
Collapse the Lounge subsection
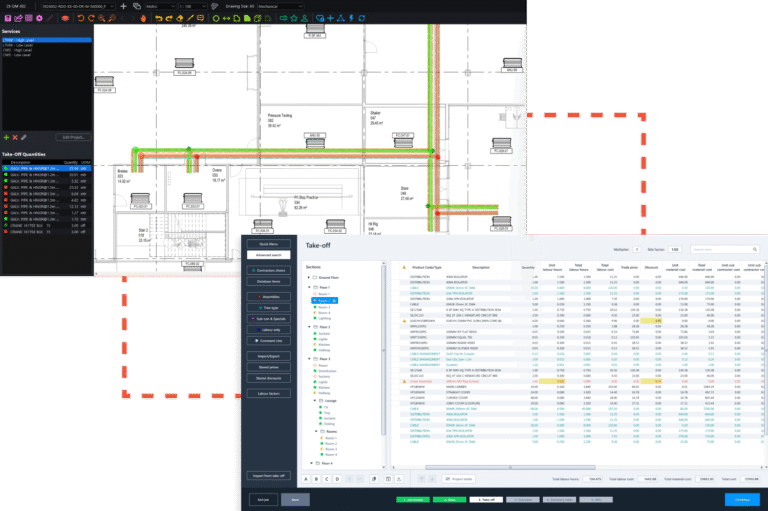click(x=315, y=401)
